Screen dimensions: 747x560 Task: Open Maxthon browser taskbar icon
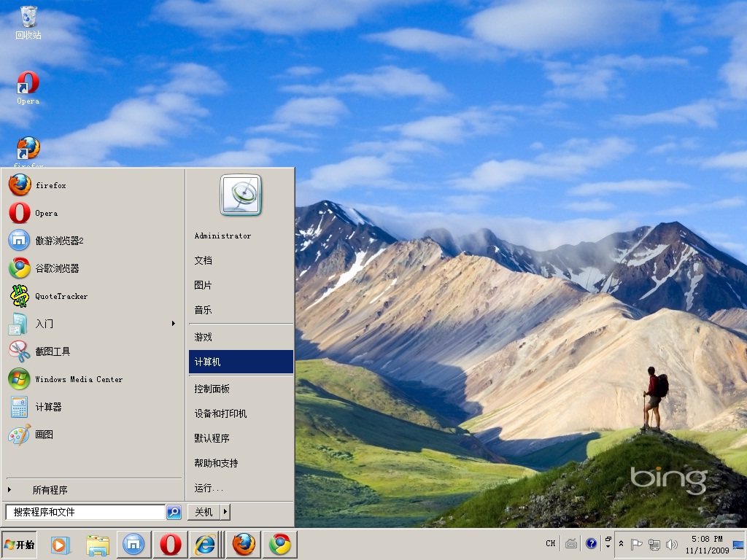[x=134, y=544]
